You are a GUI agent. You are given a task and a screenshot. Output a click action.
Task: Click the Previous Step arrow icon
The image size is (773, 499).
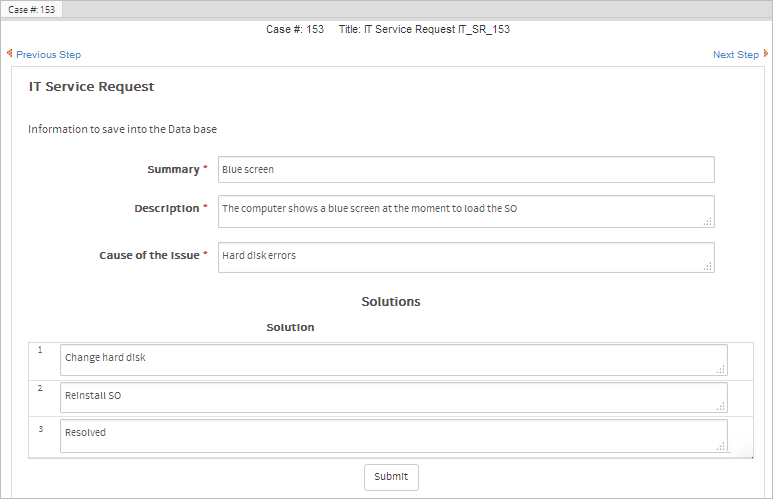[x=9, y=54]
